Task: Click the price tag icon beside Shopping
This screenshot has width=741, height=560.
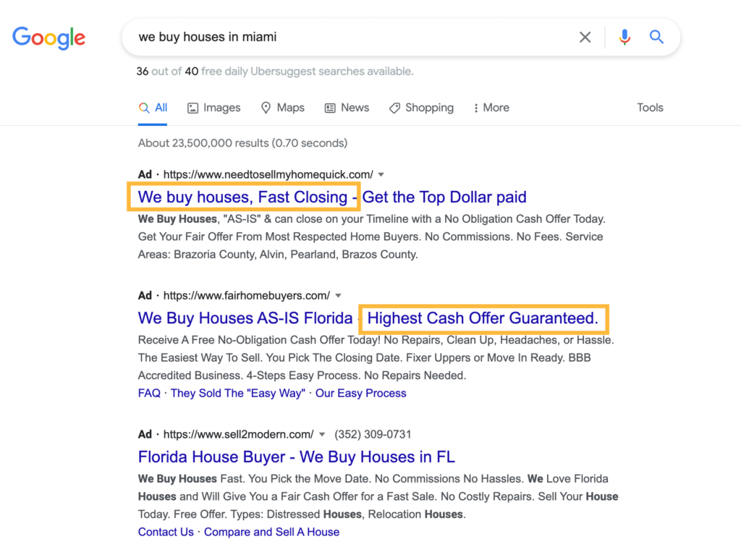Action: [394, 107]
